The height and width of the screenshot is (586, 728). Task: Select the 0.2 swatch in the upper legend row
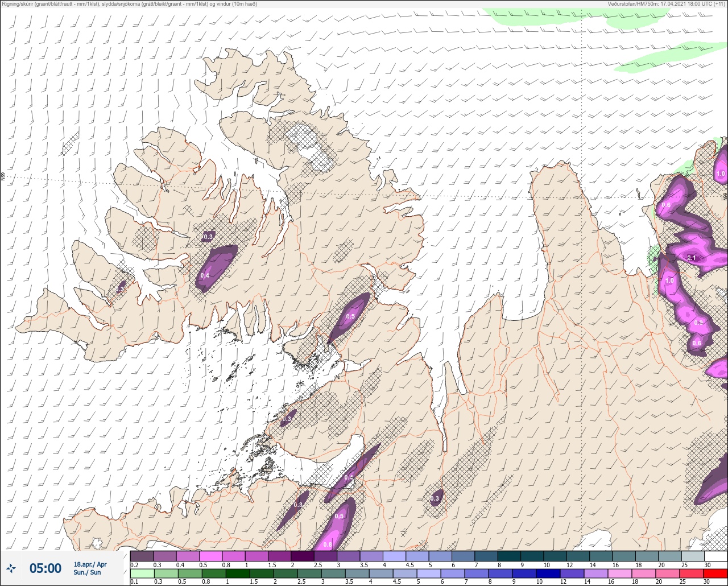tap(142, 556)
